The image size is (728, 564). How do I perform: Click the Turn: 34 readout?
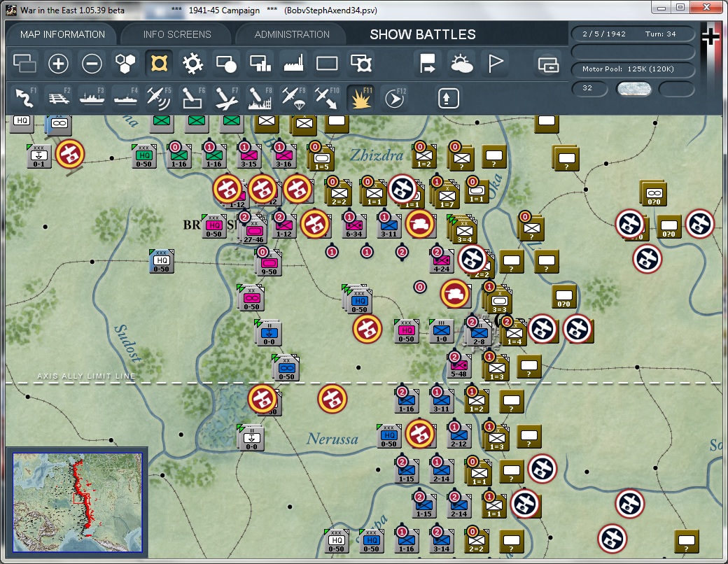coord(661,34)
